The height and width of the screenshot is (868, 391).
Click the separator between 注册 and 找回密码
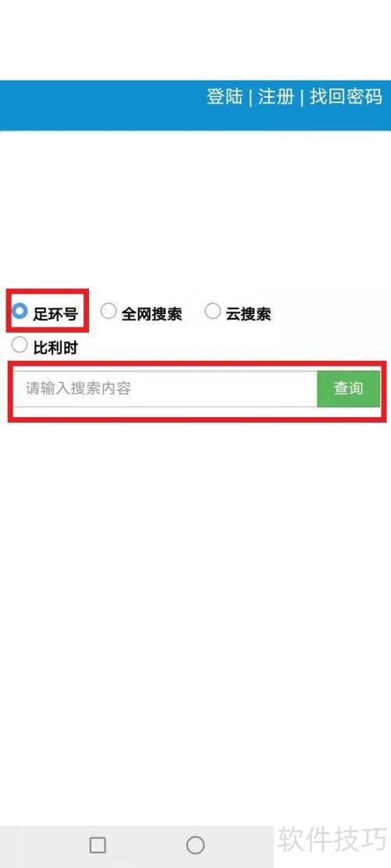pos(302,98)
